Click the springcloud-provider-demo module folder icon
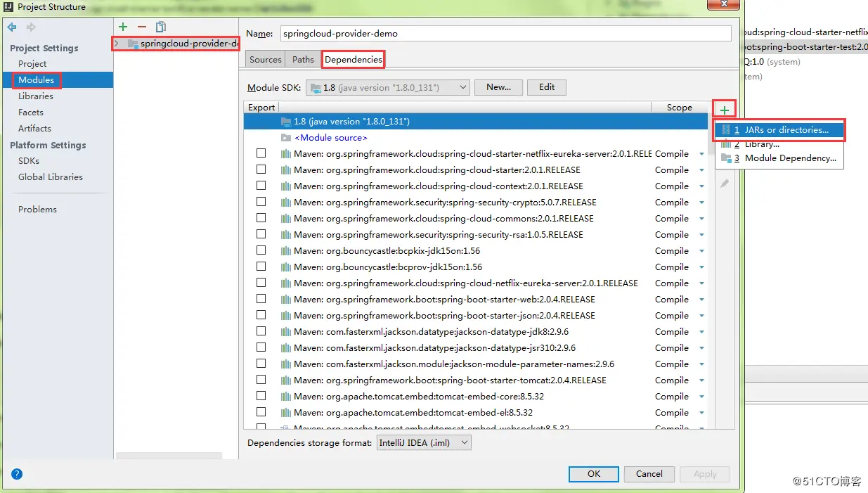The image size is (868, 493). tap(133, 44)
